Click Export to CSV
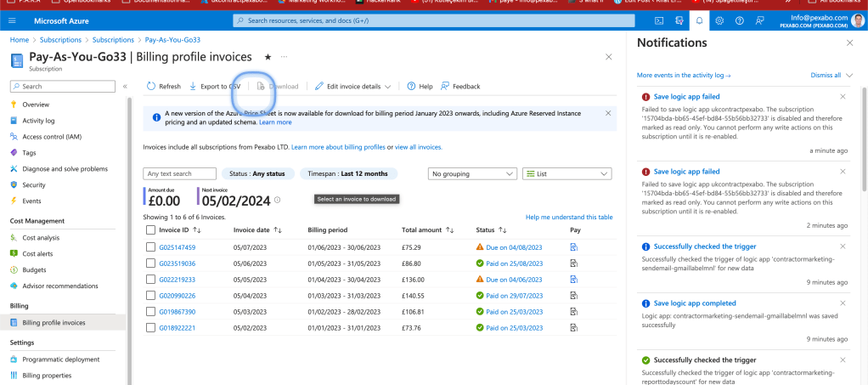 (x=216, y=87)
